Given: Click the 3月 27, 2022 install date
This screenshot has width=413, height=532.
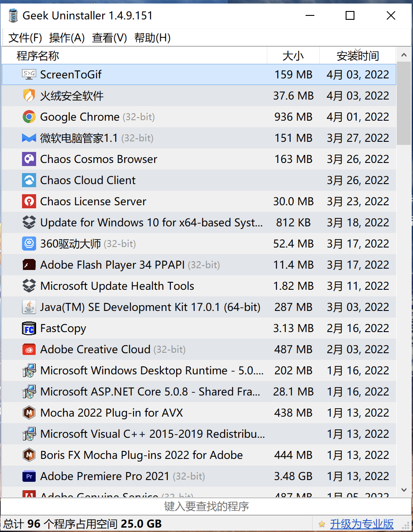Looking at the screenshot, I should (x=358, y=138).
